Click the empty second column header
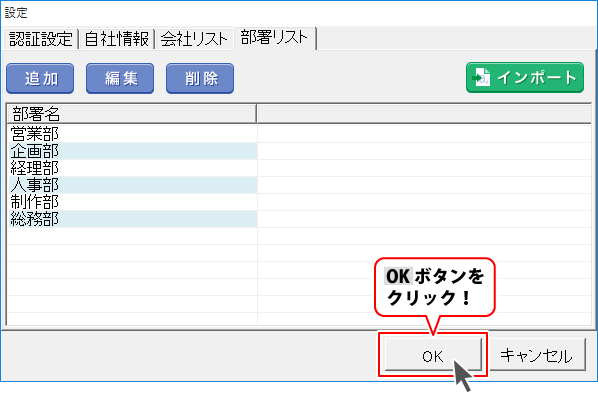The width and height of the screenshot is (598, 394). [424, 114]
